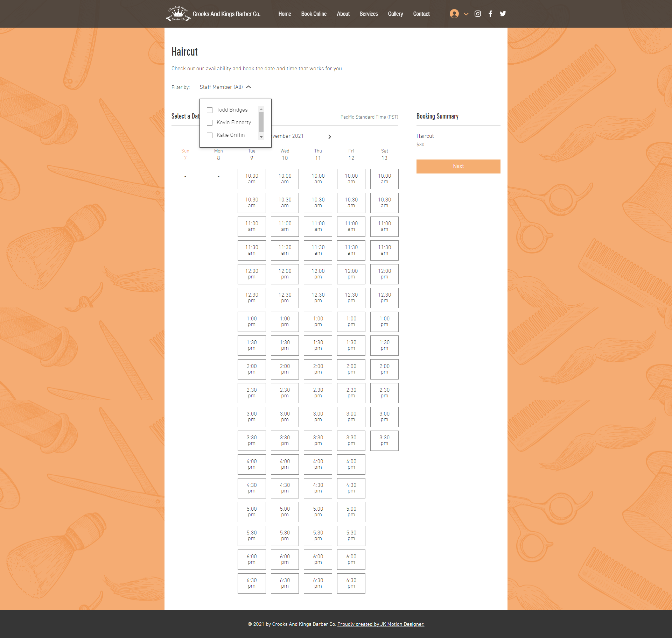Collapse the Staff Member (All) filter dropdown
This screenshot has width=672, height=638.
click(x=225, y=87)
